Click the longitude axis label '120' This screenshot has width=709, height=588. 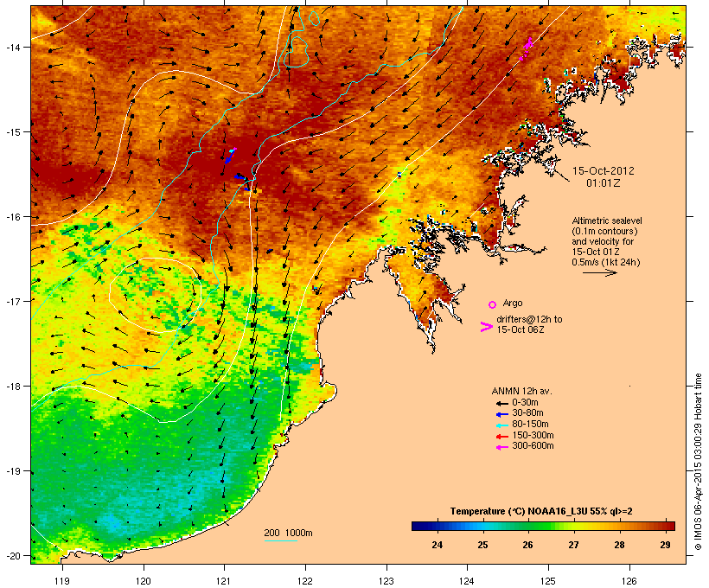(144, 581)
